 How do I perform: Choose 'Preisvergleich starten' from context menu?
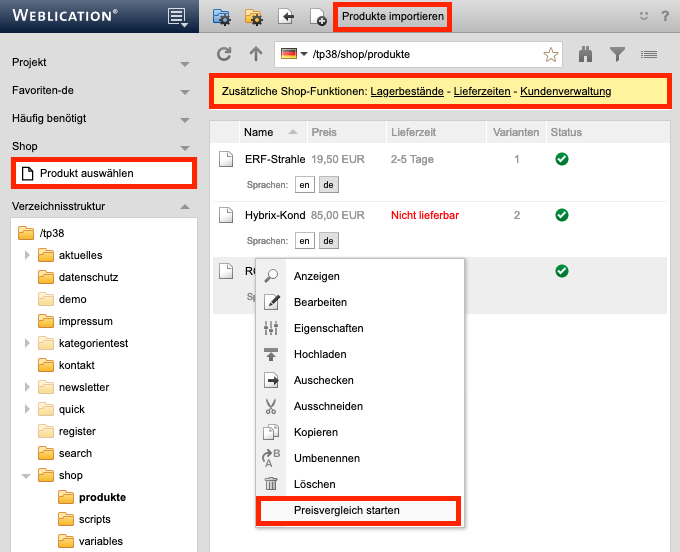[x=357, y=510]
